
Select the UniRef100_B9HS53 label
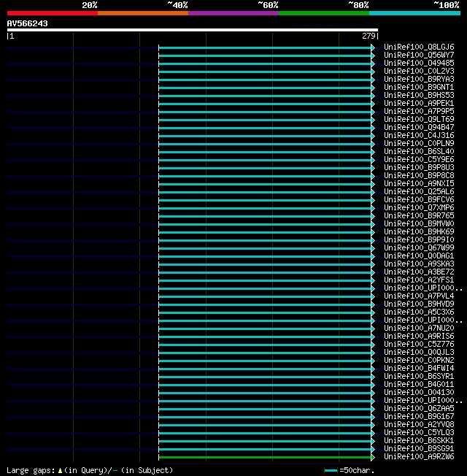pyautogui.click(x=419, y=96)
